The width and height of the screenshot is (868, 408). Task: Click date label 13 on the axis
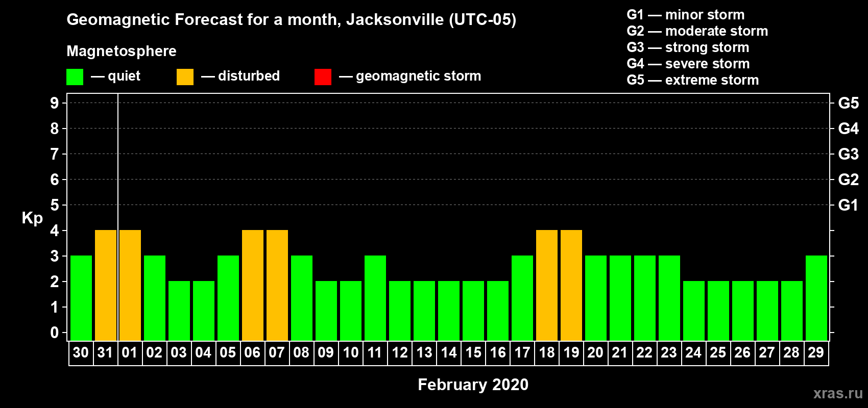(x=424, y=352)
